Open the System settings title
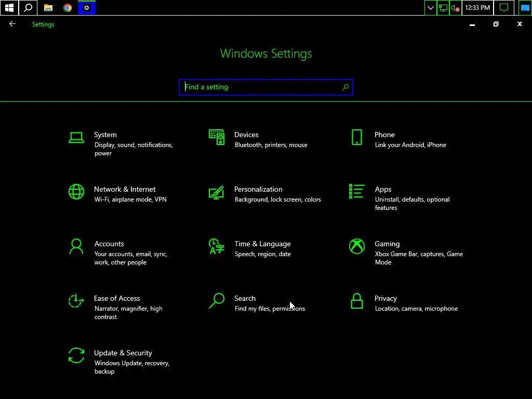 (105, 135)
